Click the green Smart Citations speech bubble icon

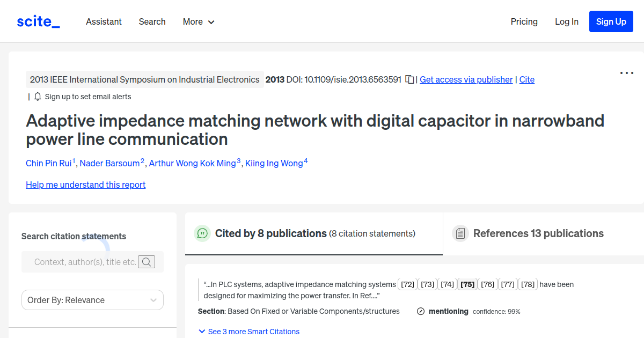click(202, 233)
